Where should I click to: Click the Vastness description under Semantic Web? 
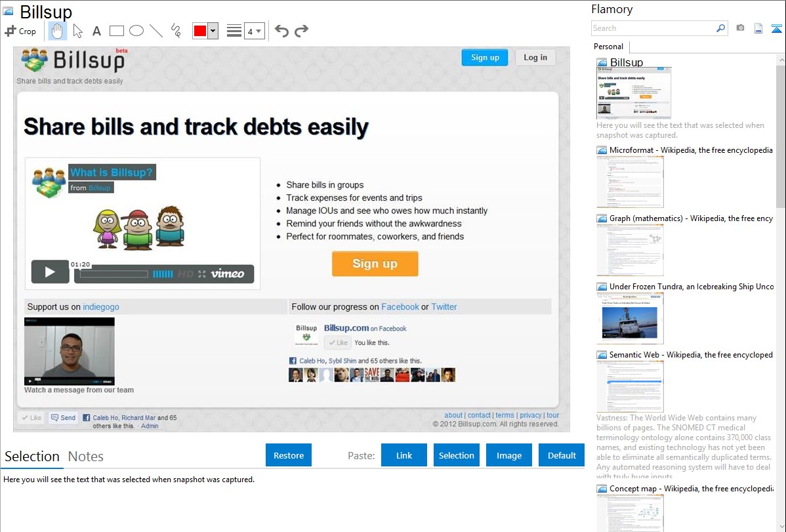coord(684,447)
